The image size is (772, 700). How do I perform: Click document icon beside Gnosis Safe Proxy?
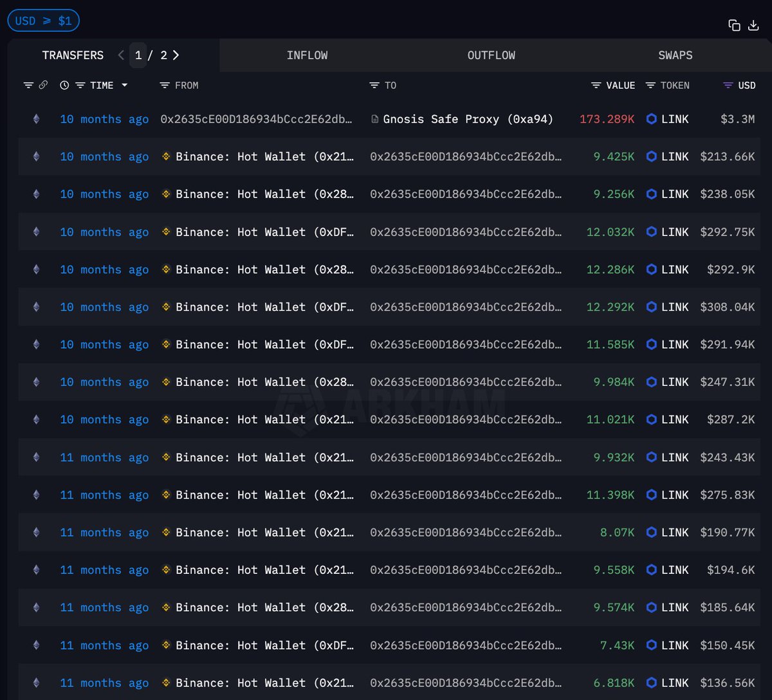tap(375, 119)
